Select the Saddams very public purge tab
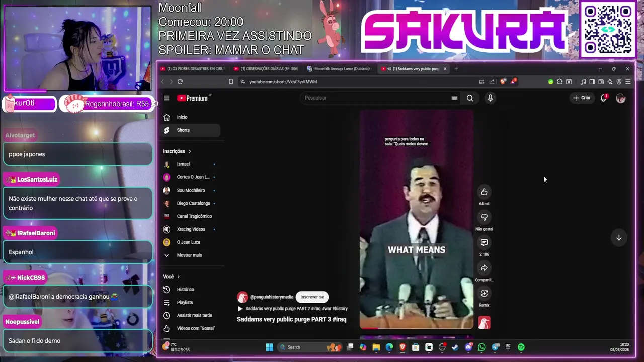This screenshot has height=362, width=644. [413, 69]
